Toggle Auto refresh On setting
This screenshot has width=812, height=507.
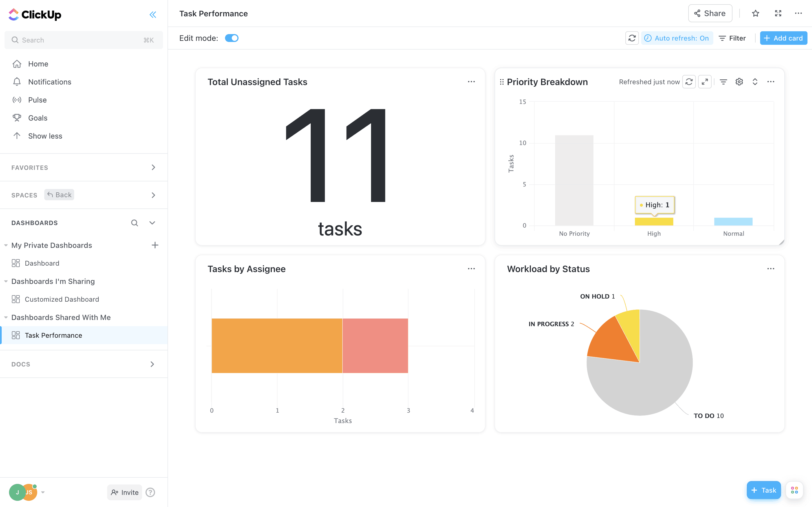point(677,38)
